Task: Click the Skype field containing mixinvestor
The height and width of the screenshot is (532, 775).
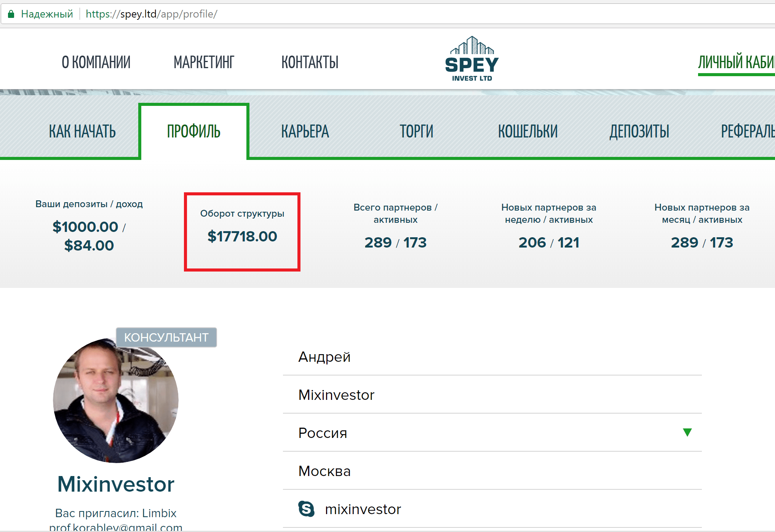Action: tap(492, 509)
